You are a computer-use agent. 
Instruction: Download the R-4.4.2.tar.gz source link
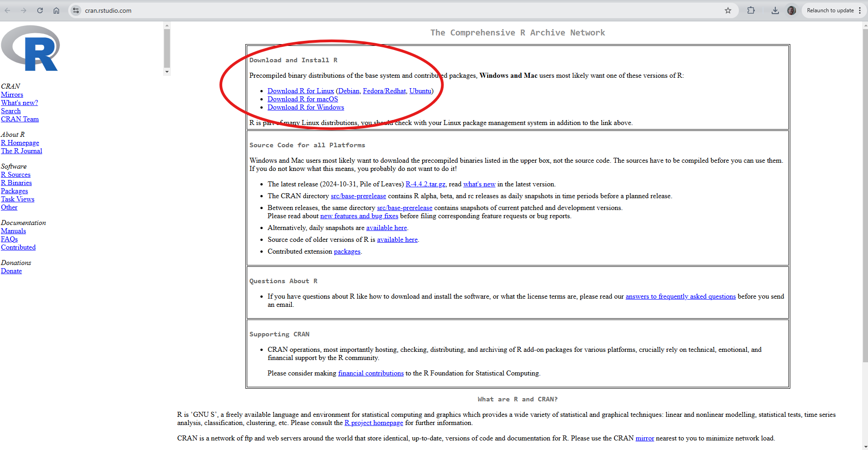coord(425,184)
